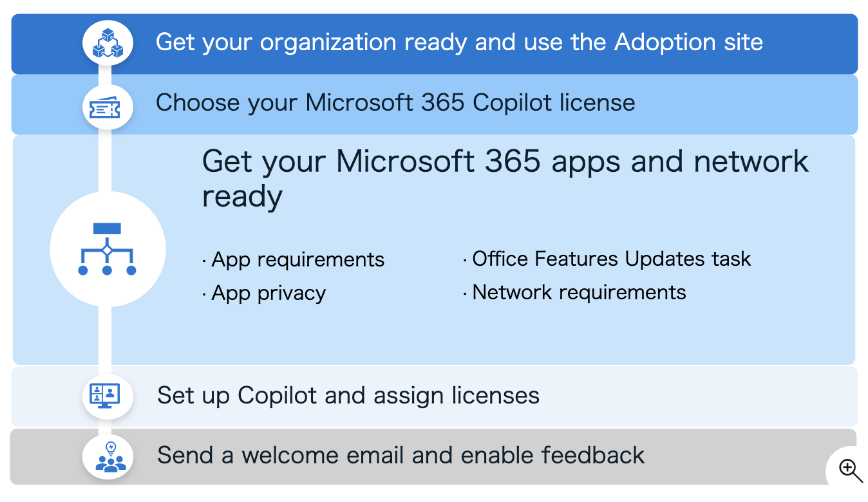The height and width of the screenshot is (502, 868).
Task: Click the light blue Copilot license bar
Action: (x=435, y=104)
